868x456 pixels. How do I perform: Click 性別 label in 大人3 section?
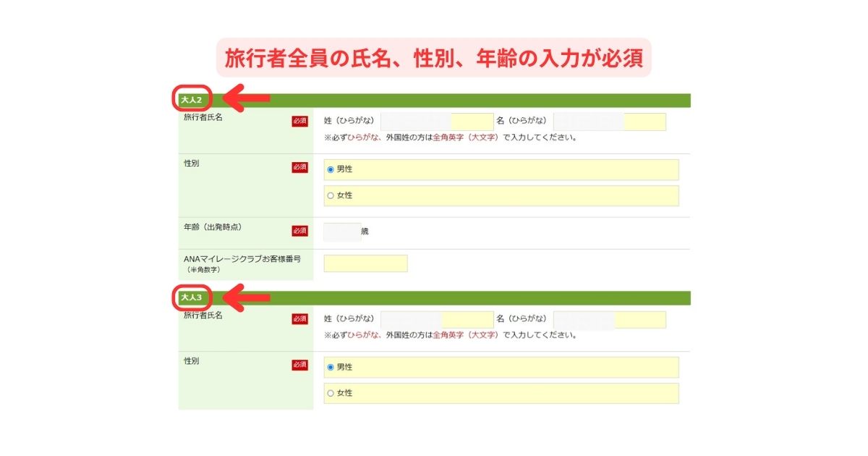point(192,360)
